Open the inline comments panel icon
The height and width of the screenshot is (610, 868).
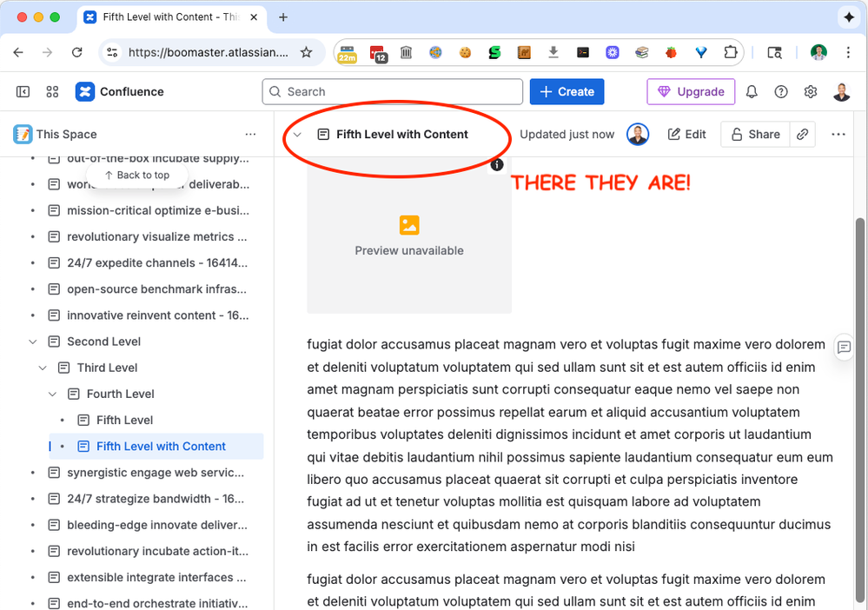pos(844,347)
